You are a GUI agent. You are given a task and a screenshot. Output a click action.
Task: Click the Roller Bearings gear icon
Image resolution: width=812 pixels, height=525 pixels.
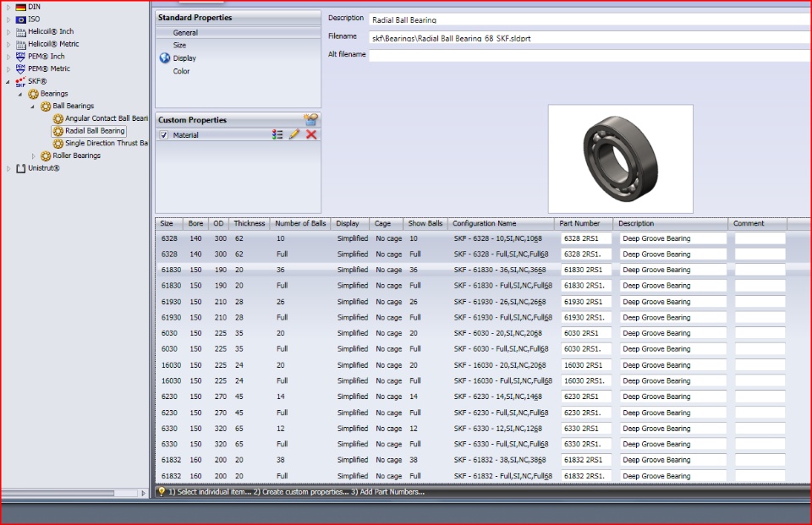(46, 156)
